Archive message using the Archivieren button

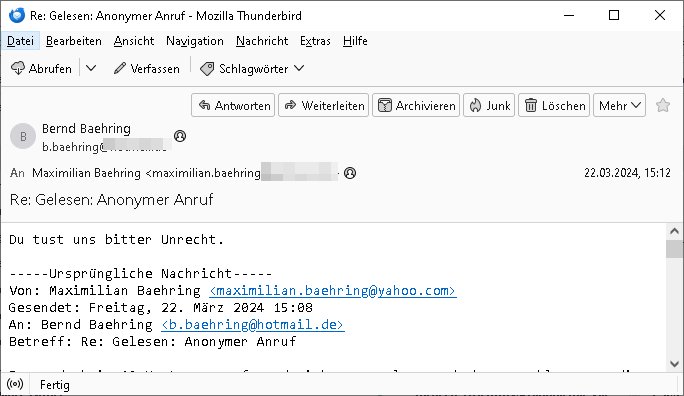coord(416,105)
